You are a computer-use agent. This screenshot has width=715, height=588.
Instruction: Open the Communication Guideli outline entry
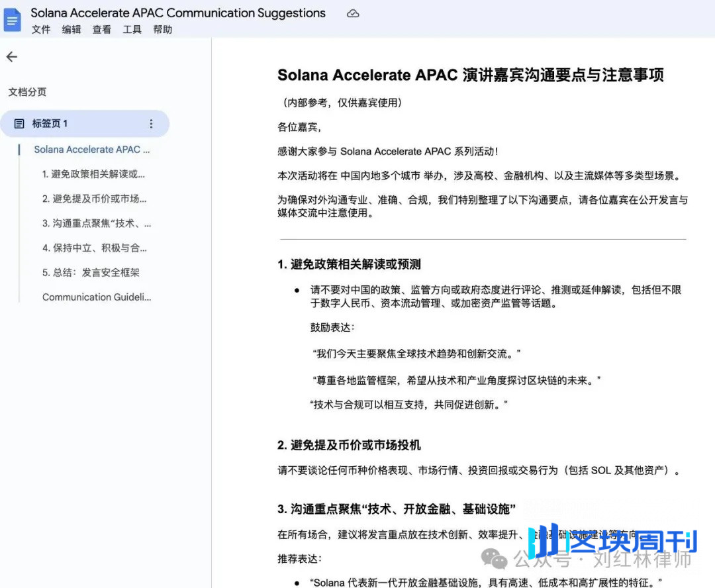(x=97, y=297)
